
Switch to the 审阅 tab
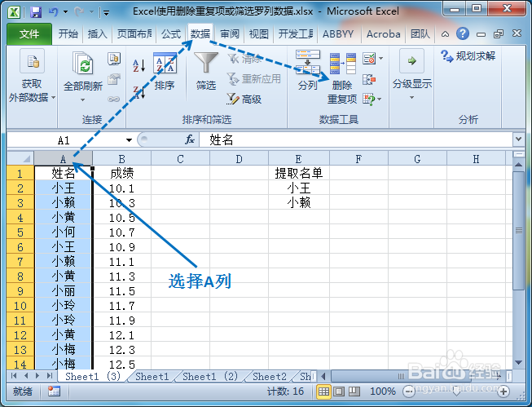point(230,34)
